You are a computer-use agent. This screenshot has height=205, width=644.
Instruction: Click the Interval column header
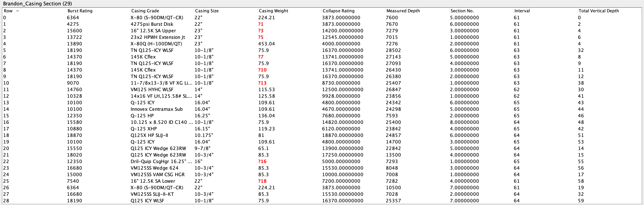click(x=522, y=11)
